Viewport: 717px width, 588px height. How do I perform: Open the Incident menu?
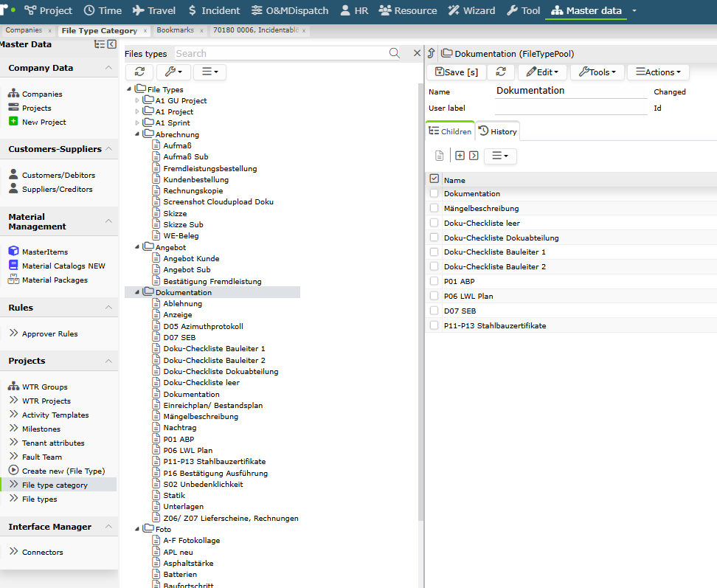[214, 10]
